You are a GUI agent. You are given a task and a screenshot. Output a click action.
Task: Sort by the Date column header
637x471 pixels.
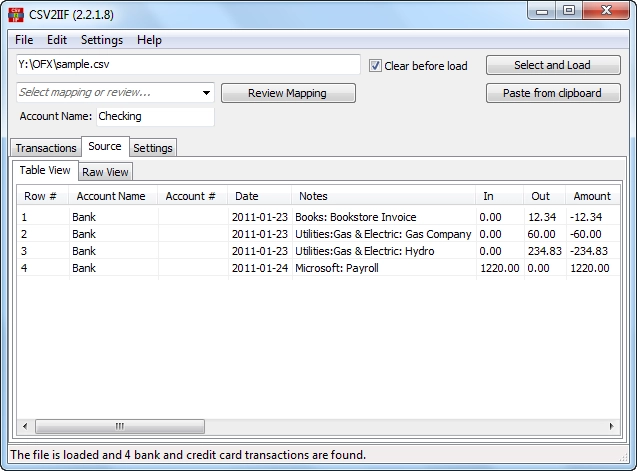pyautogui.click(x=260, y=196)
